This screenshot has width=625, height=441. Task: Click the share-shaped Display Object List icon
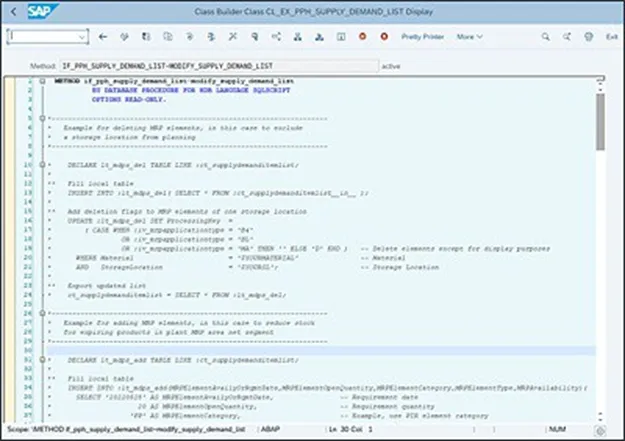point(276,37)
